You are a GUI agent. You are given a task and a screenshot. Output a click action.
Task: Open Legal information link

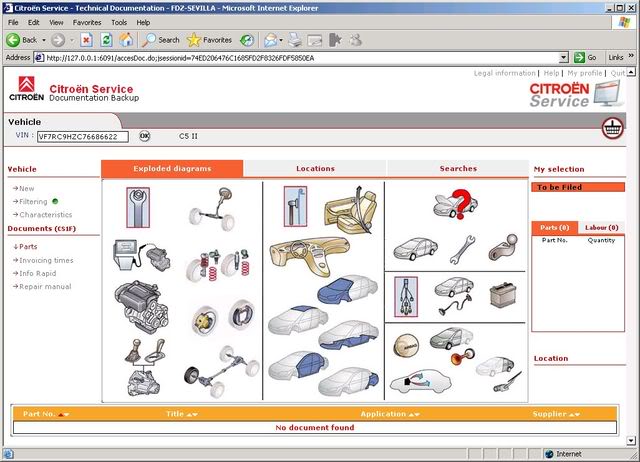pos(504,73)
